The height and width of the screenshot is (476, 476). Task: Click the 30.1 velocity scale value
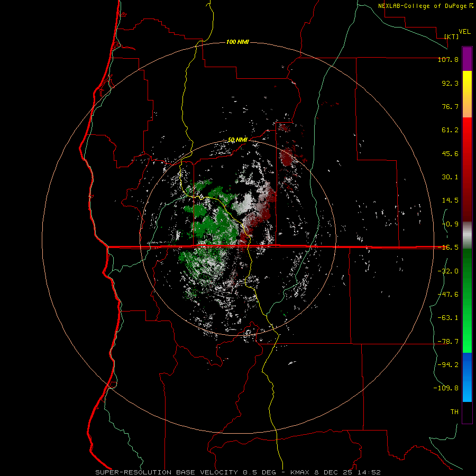tap(450, 177)
